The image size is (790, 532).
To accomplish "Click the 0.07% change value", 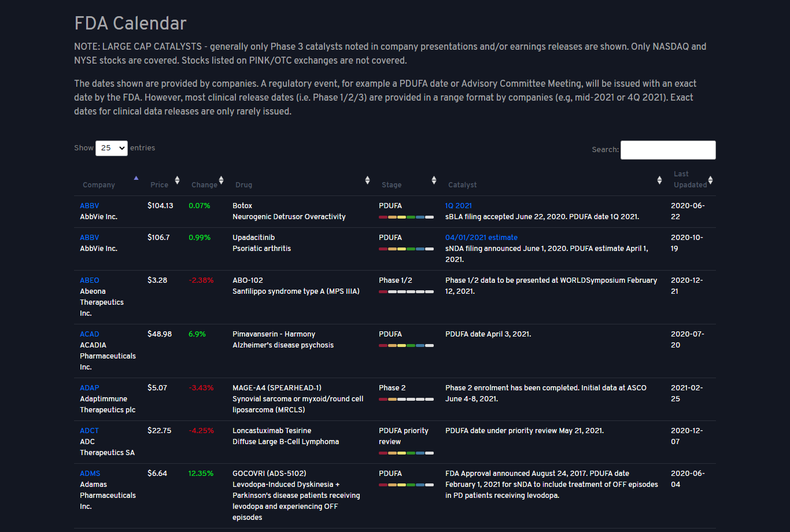I will pyautogui.click(x=200, y=206).
